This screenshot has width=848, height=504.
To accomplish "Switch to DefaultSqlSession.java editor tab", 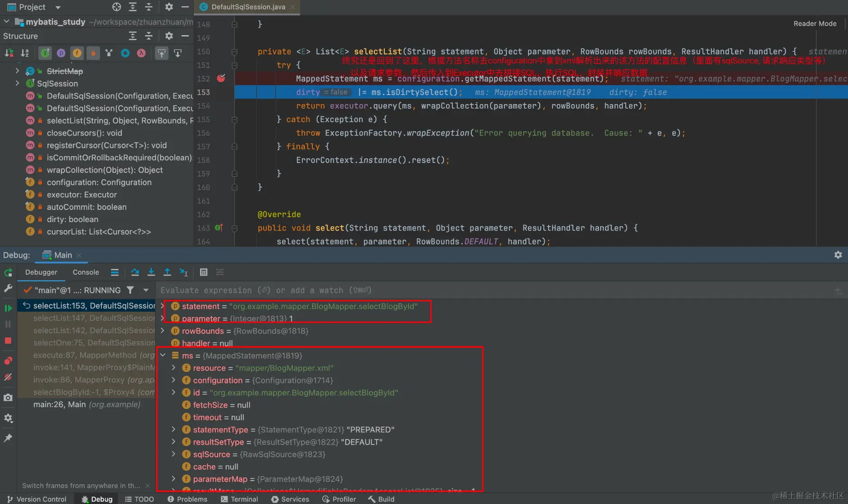I will point(248,7).
